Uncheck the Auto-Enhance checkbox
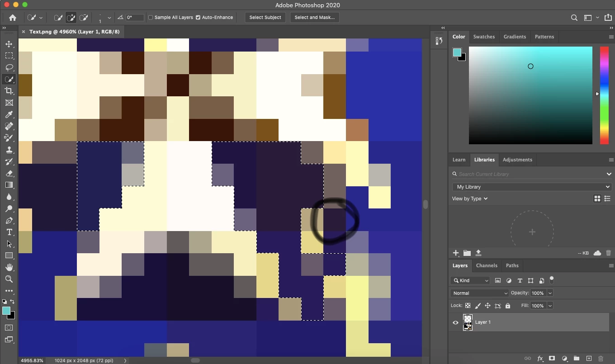This screenshot has width=615, height=364. click(x=198, y=18)
